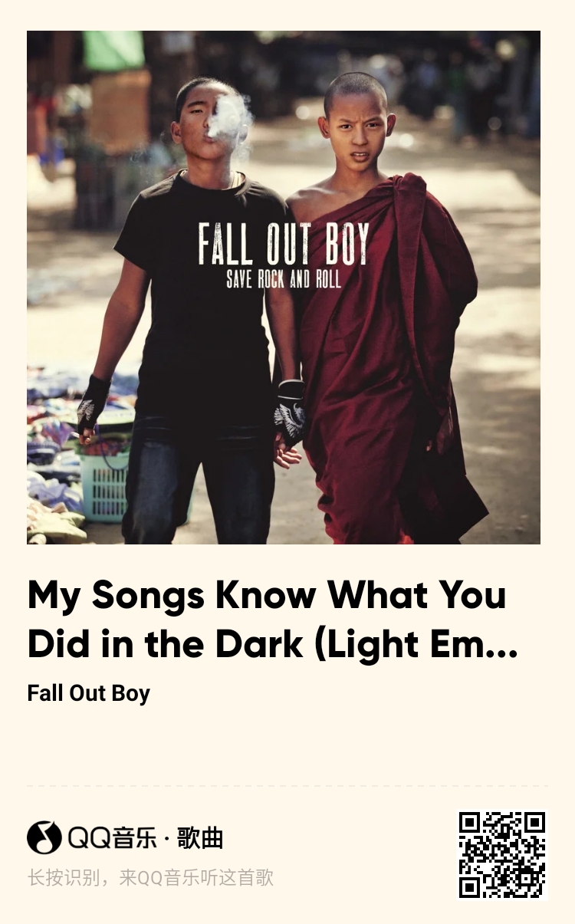Image resolution: width=575 pixels, height=924 pixels.
Task: Click the QQ Music logo icon
Action: point(44,837)
